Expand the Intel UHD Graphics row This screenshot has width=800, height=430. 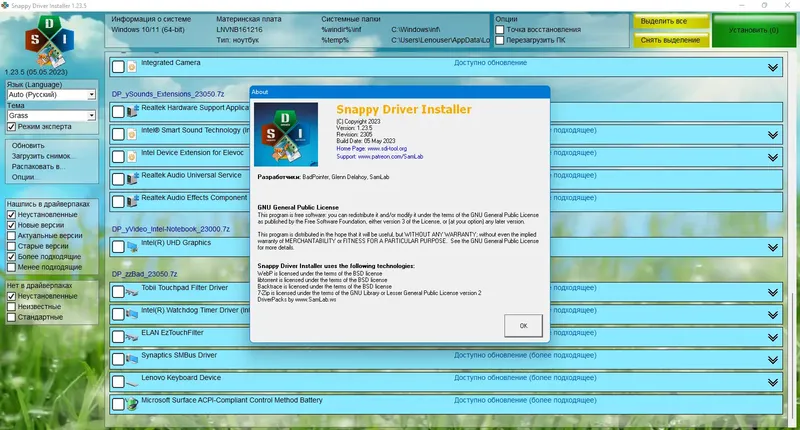[x=773, y=247]
